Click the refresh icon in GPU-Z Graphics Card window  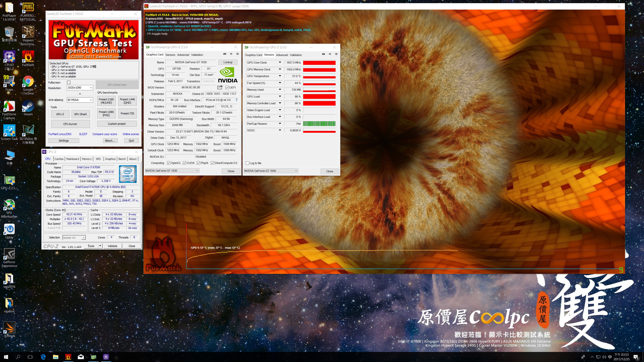[231, 54]
